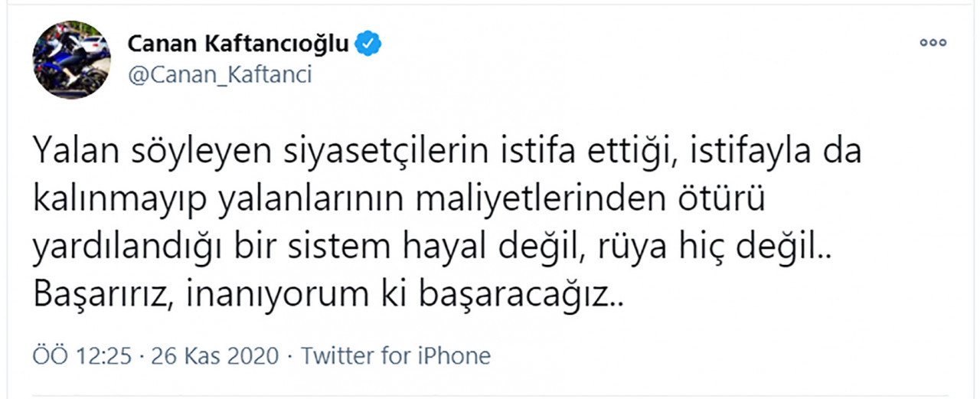Screen dimensions: 980x399
Task: Click the blue verified badge icon
Action: (x=370, y=44)
